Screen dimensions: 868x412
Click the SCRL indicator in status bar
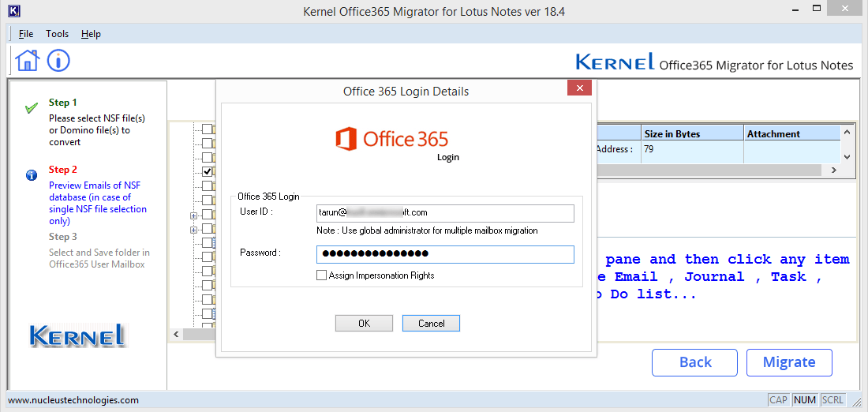[x=832, y=400]
